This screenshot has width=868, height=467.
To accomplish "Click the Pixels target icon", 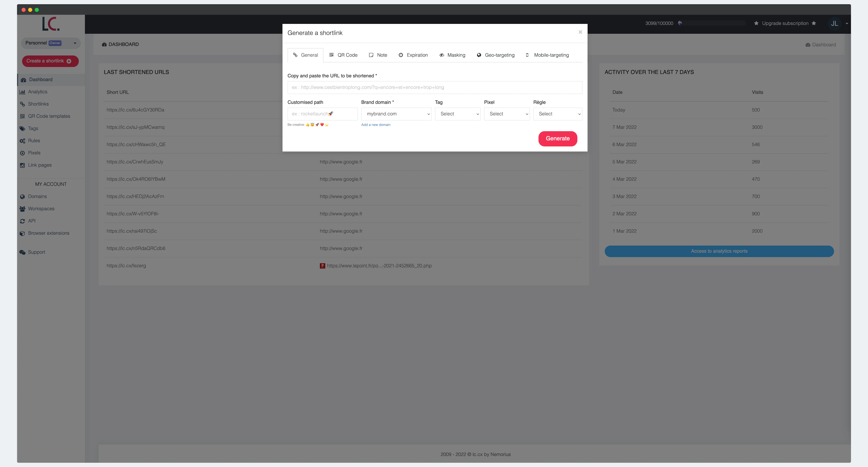I will (22, 153).
